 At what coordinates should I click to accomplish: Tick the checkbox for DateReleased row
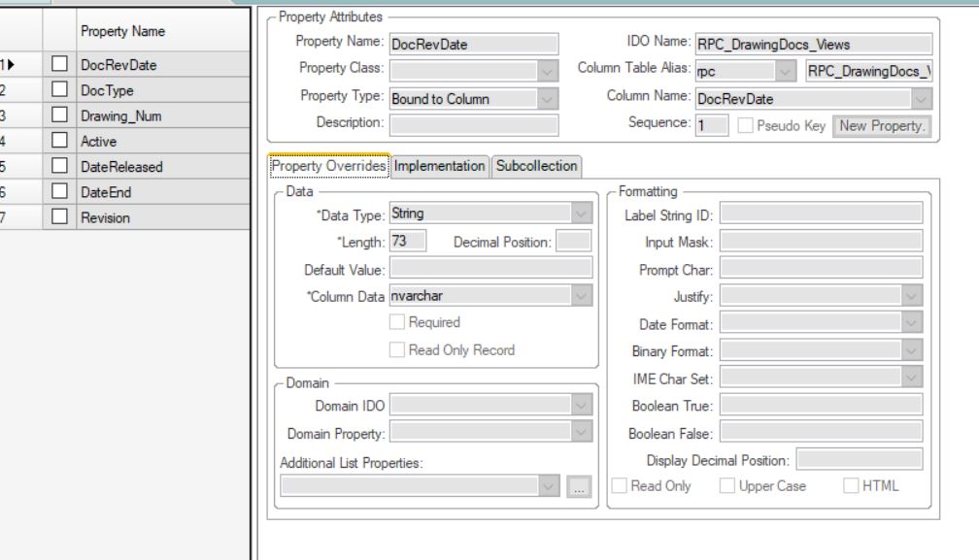point(59,166)
